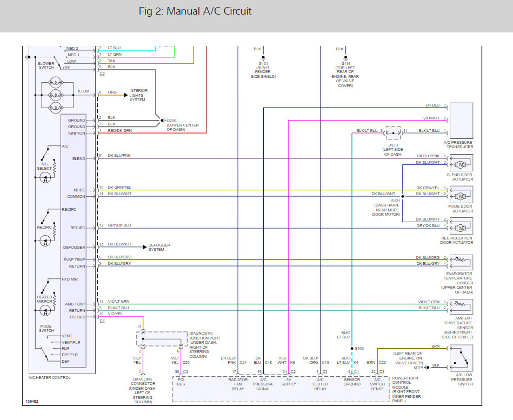Click the top illumination lamp symbol
The width and height of the screenshot is (513, 420).
click(55, 82)
